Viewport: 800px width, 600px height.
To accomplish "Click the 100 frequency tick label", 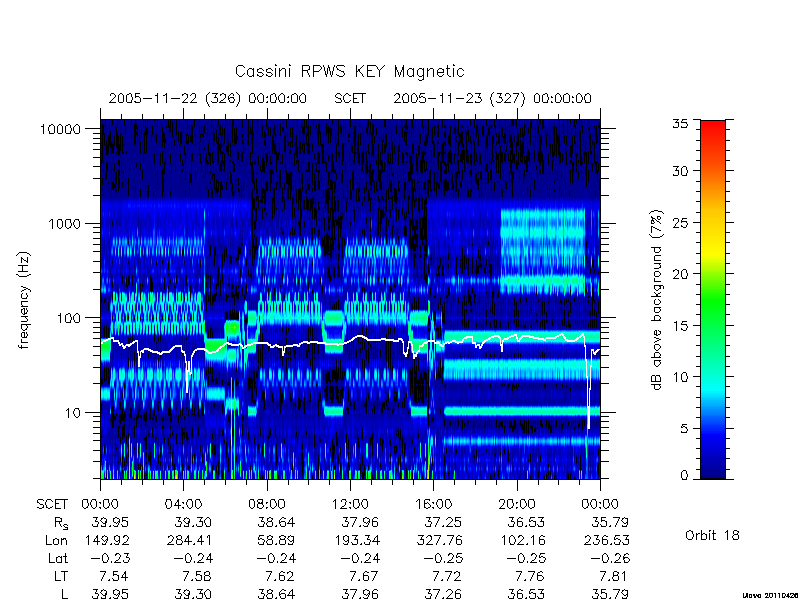I will pos(68,318).
